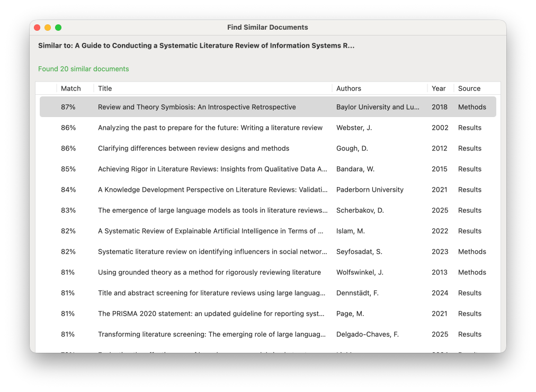Click year 2024 for Dennstädt row
The height and width of the screenshot is (392, 536).
point(440,293)
